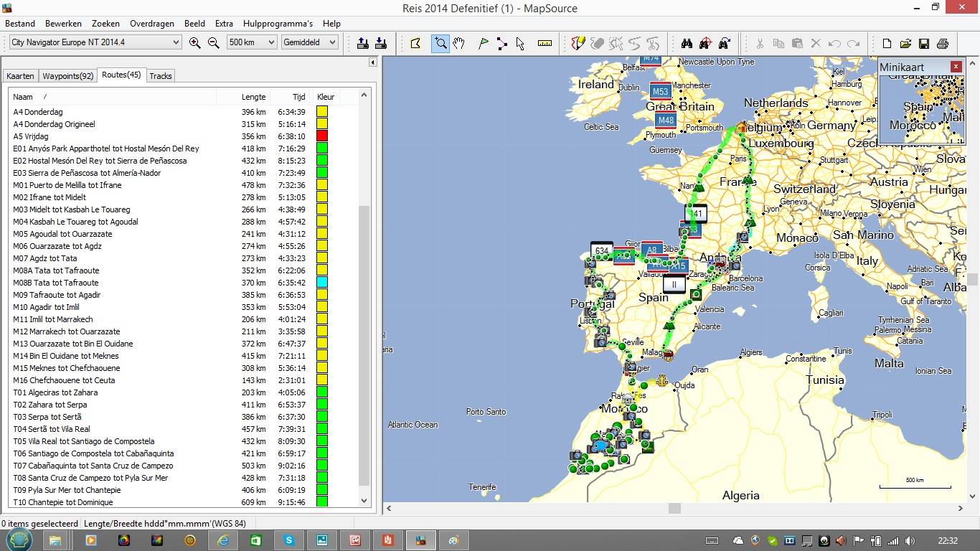Click the paste clipboard icon
This screenshot has height=551, width=980.
(797, 44)
